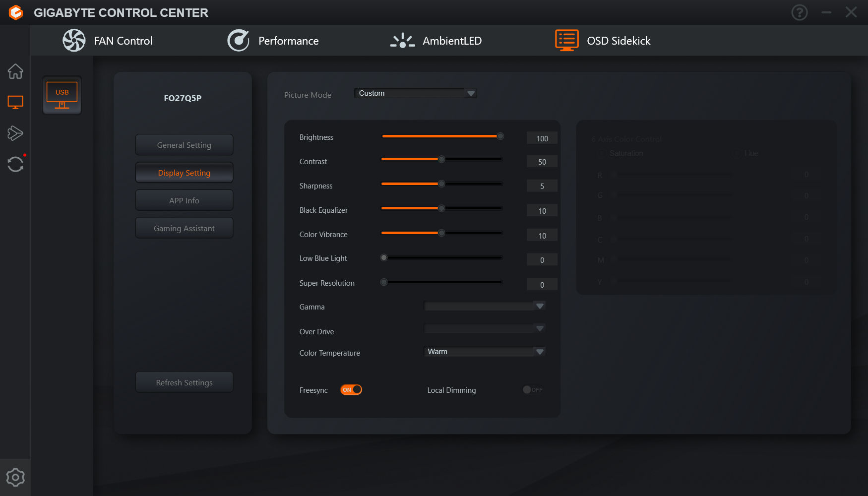This screenshot has height=496, width=868.
Task: Click the GIGABYTE CONTROL CENTER title text
Action: coord(121,12)
